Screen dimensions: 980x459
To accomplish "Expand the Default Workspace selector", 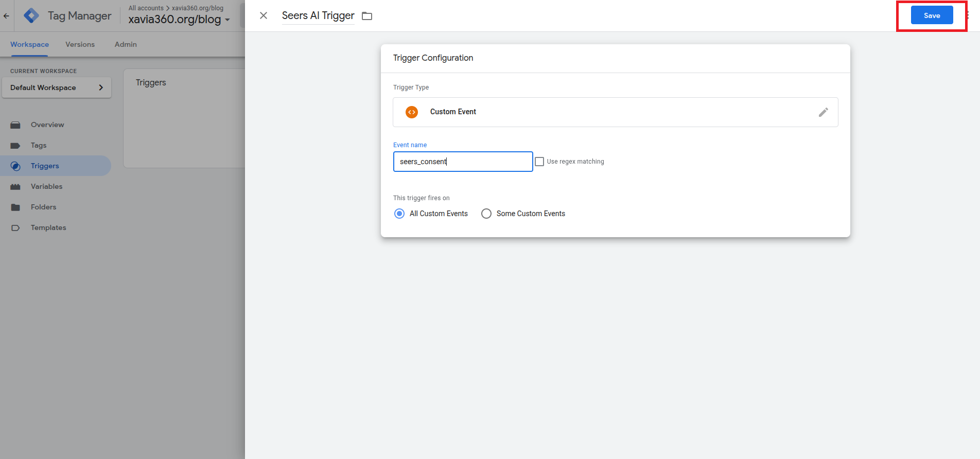I will pos(57,87).
